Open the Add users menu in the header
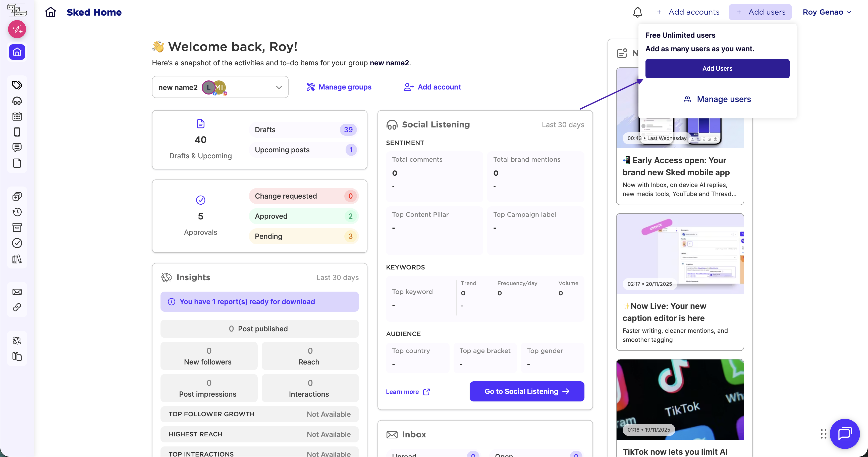 point(760,12)
